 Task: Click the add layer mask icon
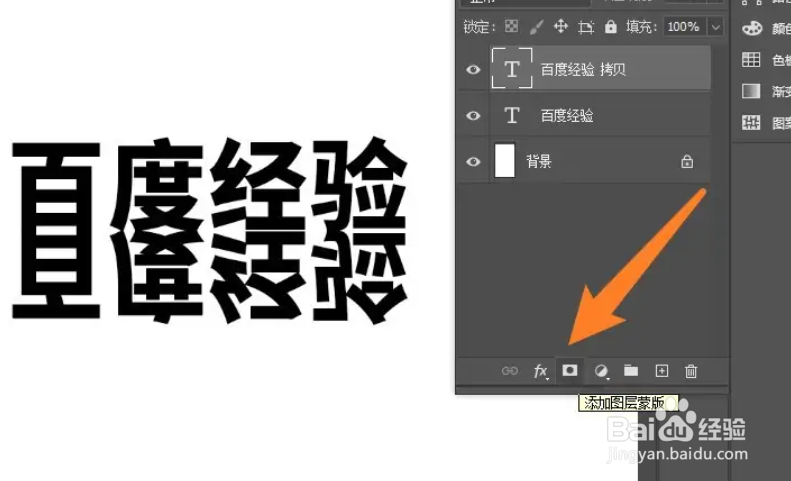coord(570,370)
